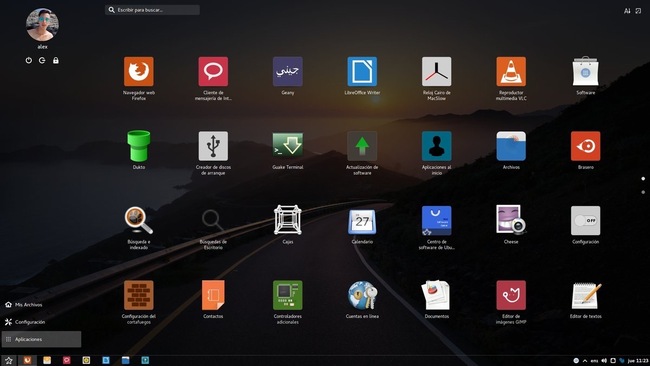
Task: Select Aplicaciones sidebar entry
Action: (41, 339)
